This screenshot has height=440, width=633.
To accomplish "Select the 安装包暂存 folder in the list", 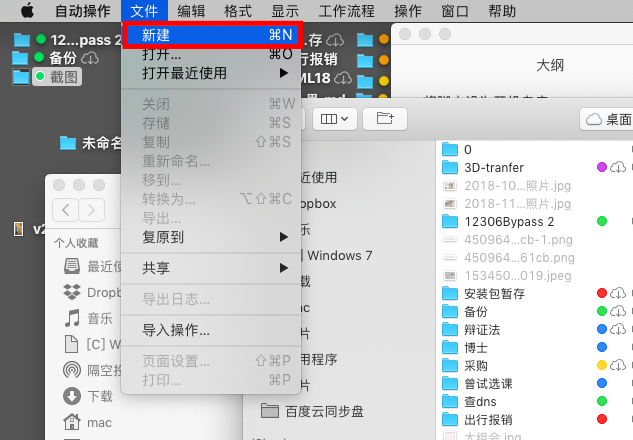I will 495,293.
